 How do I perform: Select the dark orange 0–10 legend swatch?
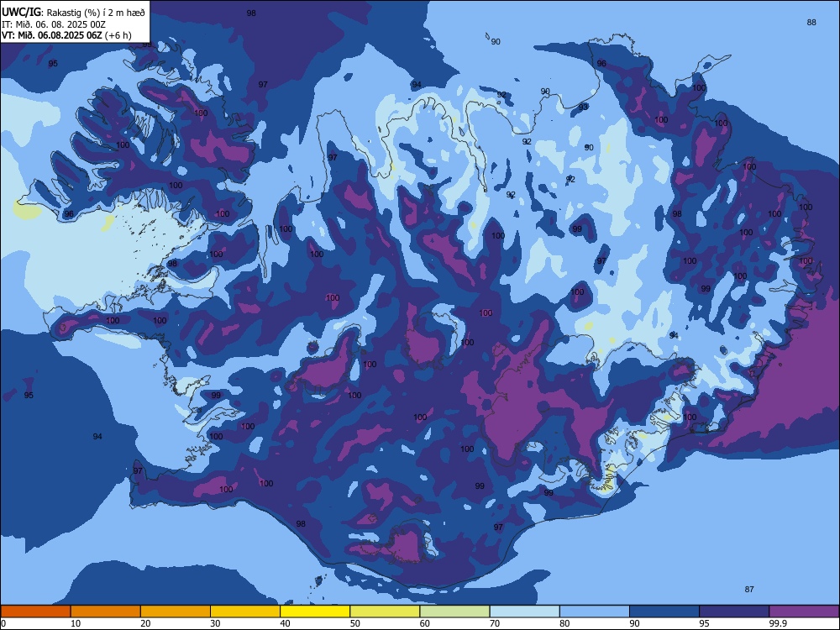(35, 612)
